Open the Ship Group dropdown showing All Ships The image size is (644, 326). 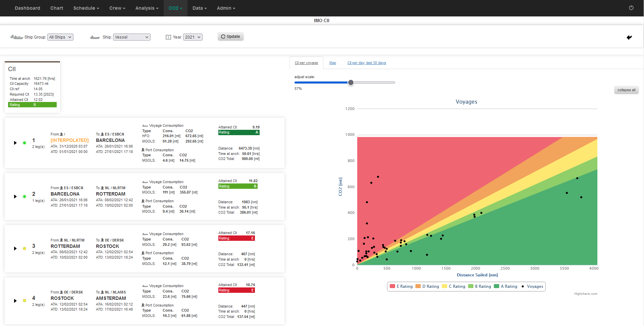60,37
